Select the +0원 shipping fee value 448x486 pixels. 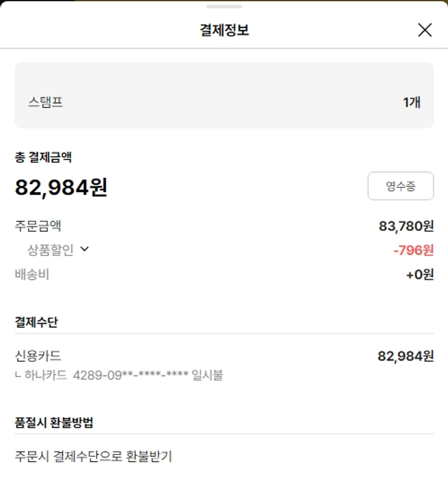pos(419,274)
